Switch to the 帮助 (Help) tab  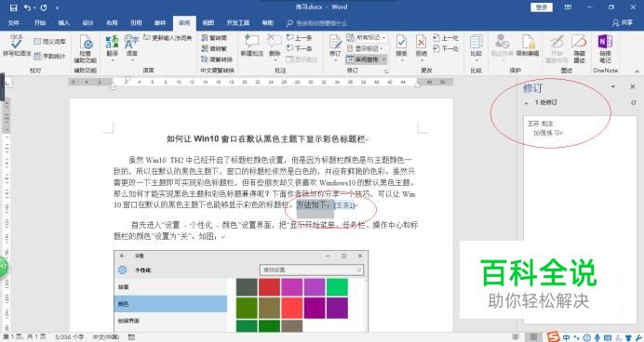click(268, 23)
